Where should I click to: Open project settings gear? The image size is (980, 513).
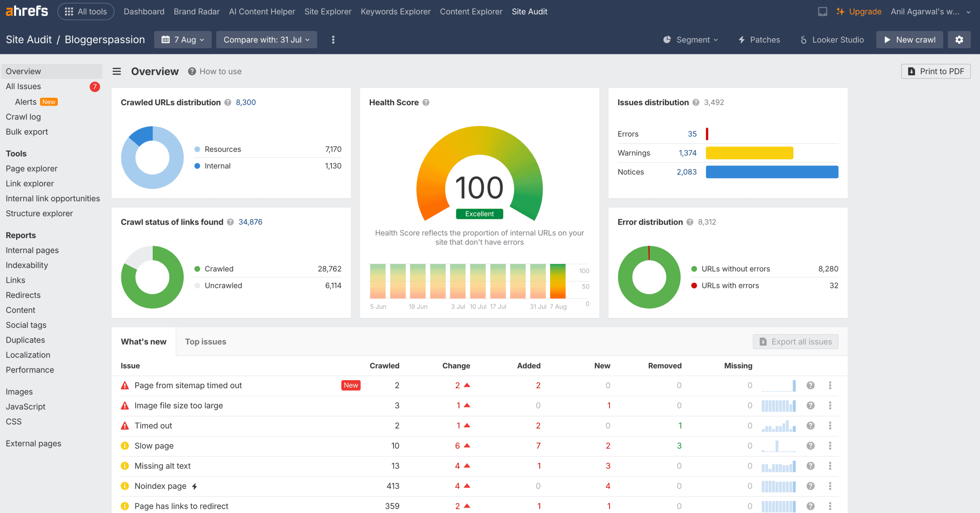click(959, 40)
